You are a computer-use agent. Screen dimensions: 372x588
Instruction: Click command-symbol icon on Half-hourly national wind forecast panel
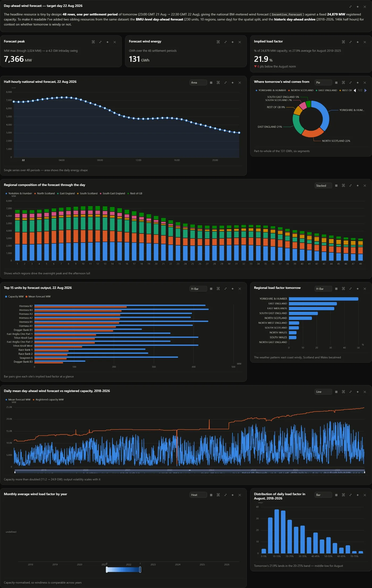click(218, 83)
